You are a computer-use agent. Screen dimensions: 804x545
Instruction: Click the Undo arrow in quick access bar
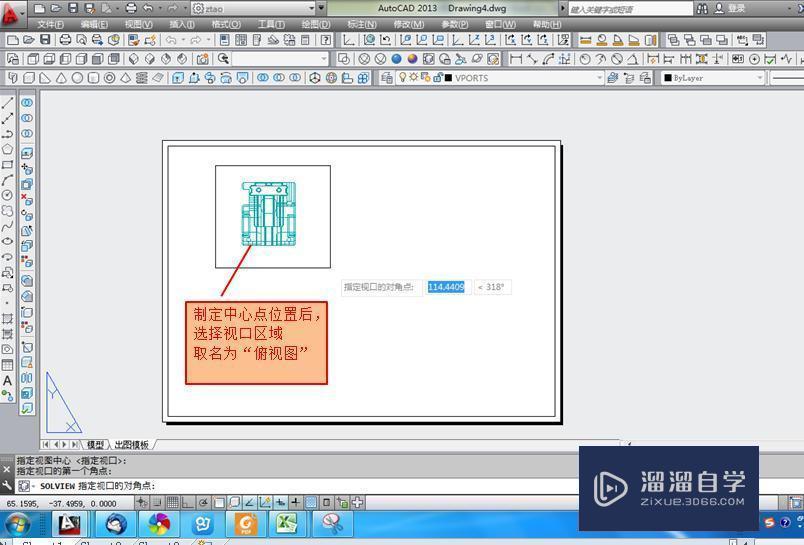(x=148, y=8)
